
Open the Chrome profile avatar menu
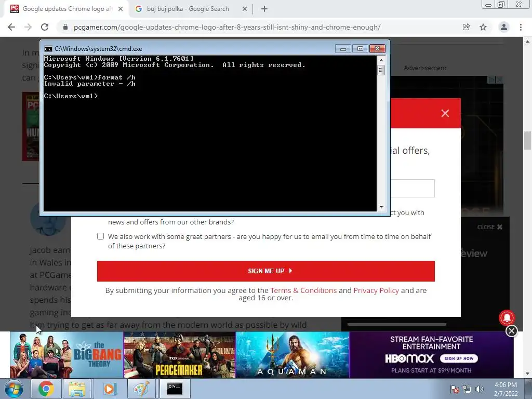click(x=504, y=27)
